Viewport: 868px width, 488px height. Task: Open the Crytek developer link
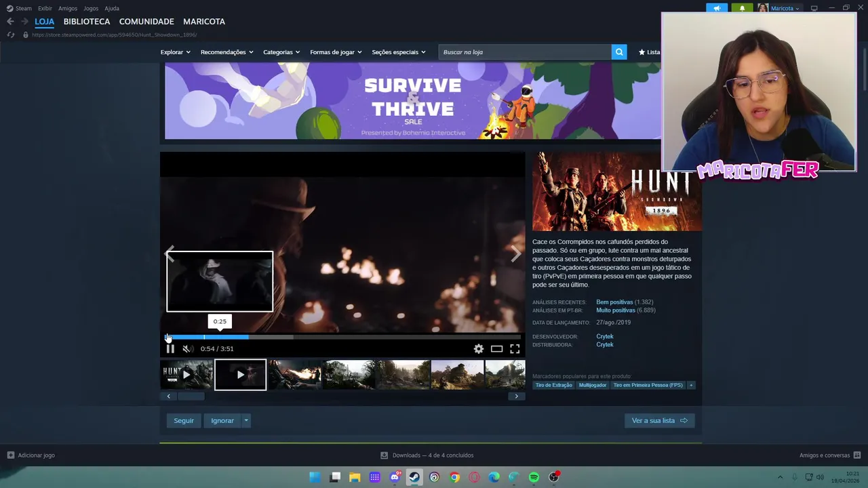[605, 337]
